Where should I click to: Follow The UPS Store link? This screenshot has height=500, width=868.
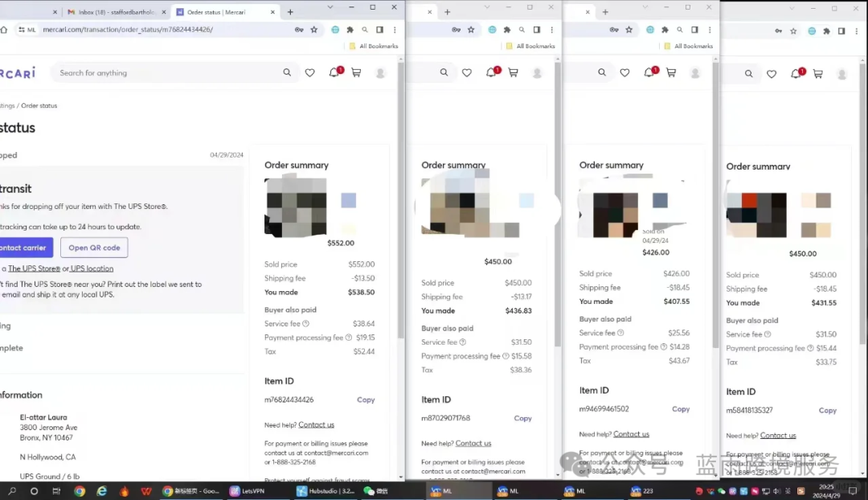point(34,268)
